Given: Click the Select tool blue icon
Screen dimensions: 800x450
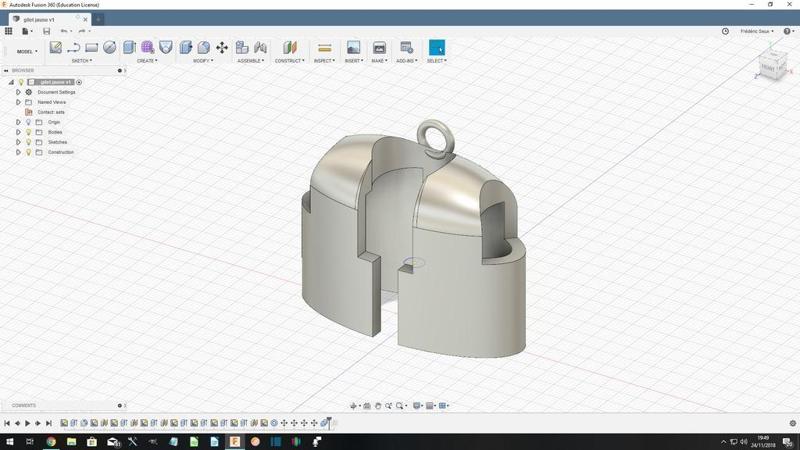Looking at the screenshot, I should click(x=437, y=47).
